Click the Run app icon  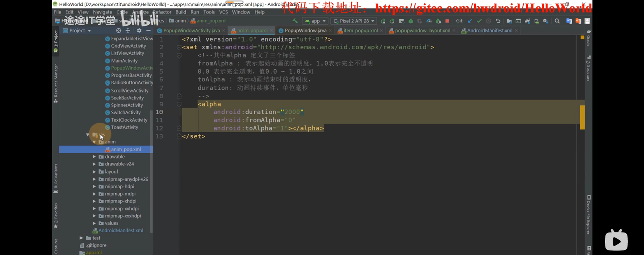click(x=383, y=21)
